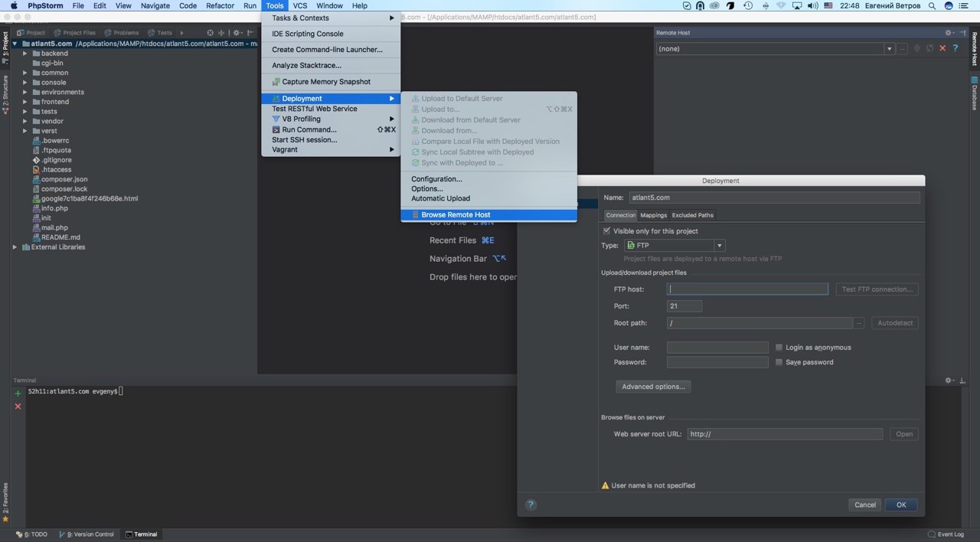The width and height of the screenshot is (980, 542).
Task: Expand the backend folder
Action: (25, 54)
